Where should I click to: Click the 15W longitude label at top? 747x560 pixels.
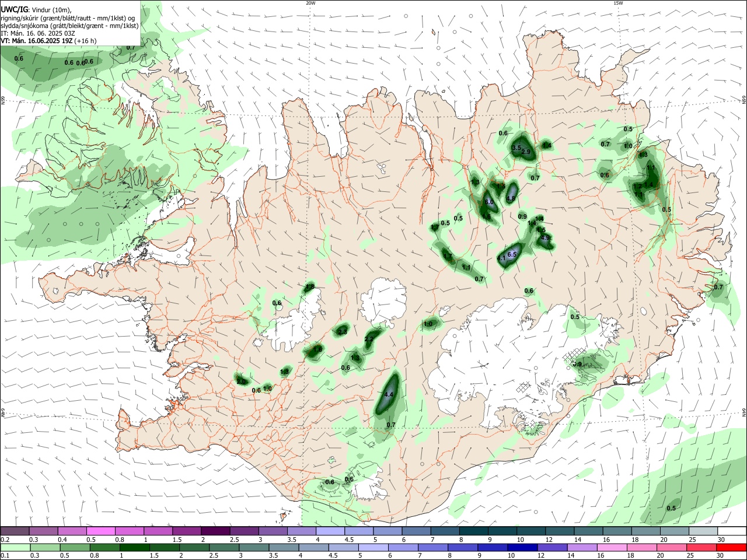pyautogui.click(x=618, y=3)
